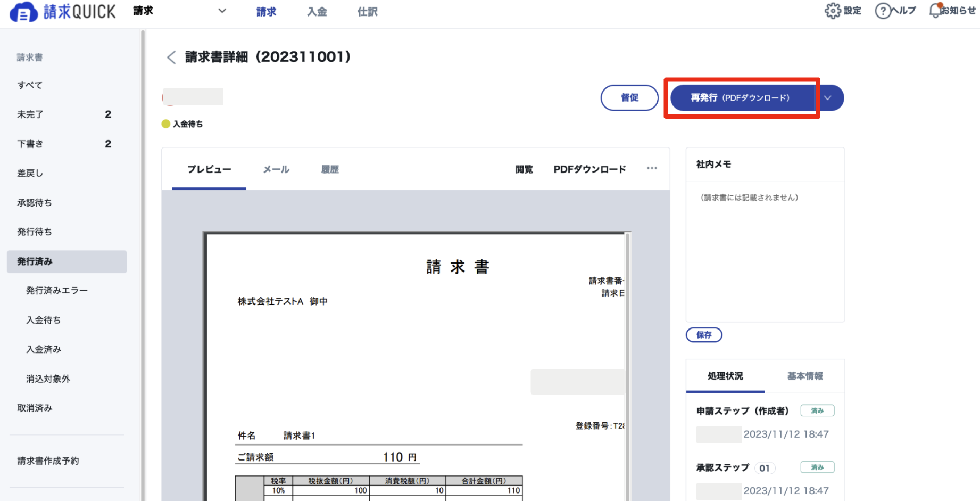Open the ヘルプ question mark icon
This screenshot has width=980, height=501.
(x=883, y=11)
